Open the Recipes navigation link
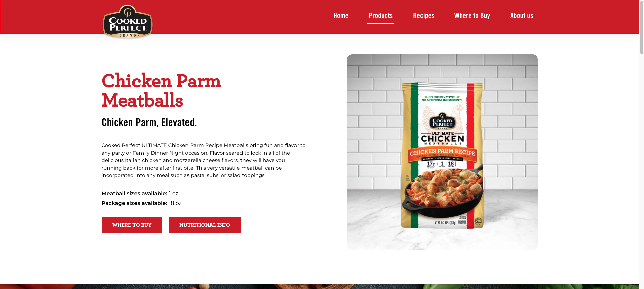 coord(423,16)
